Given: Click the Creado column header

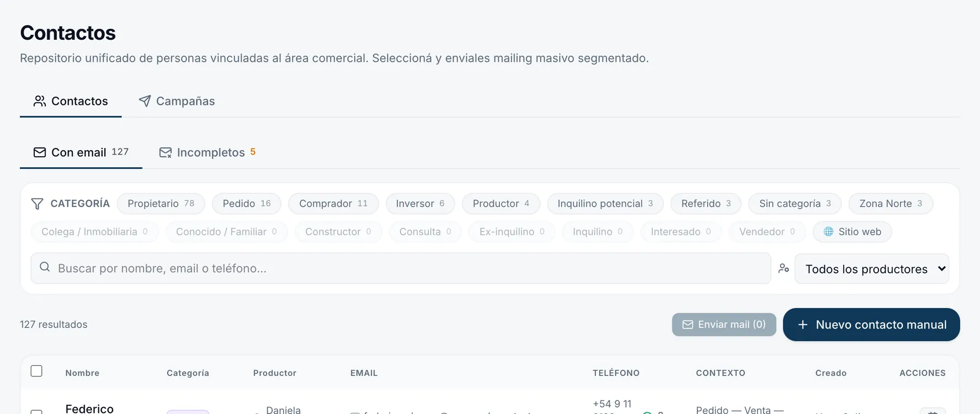Looking at the screenshot, I should click(831, 373).
